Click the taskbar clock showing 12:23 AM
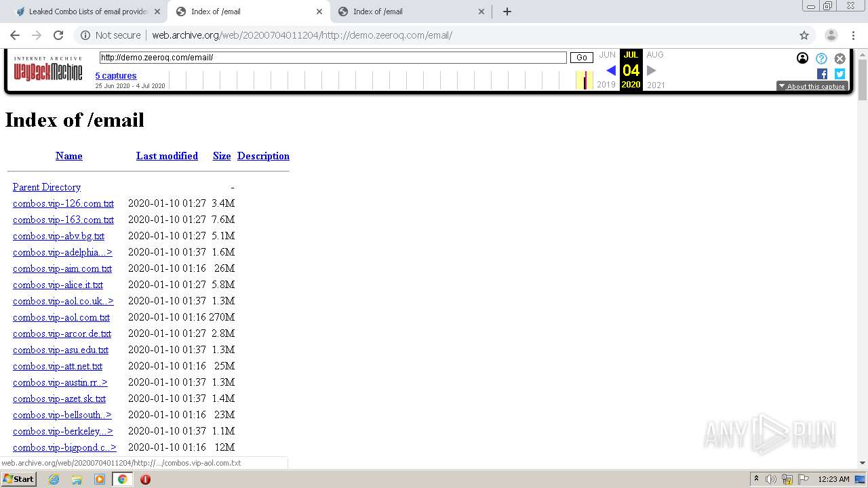 coord(833,479)
